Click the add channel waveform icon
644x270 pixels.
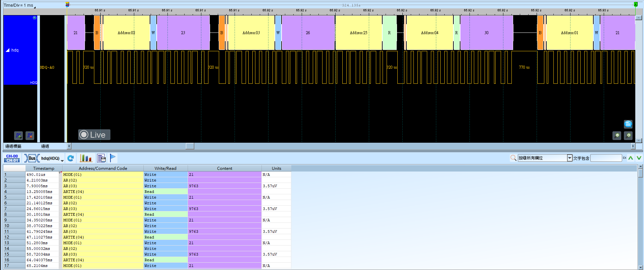(18, 135)
